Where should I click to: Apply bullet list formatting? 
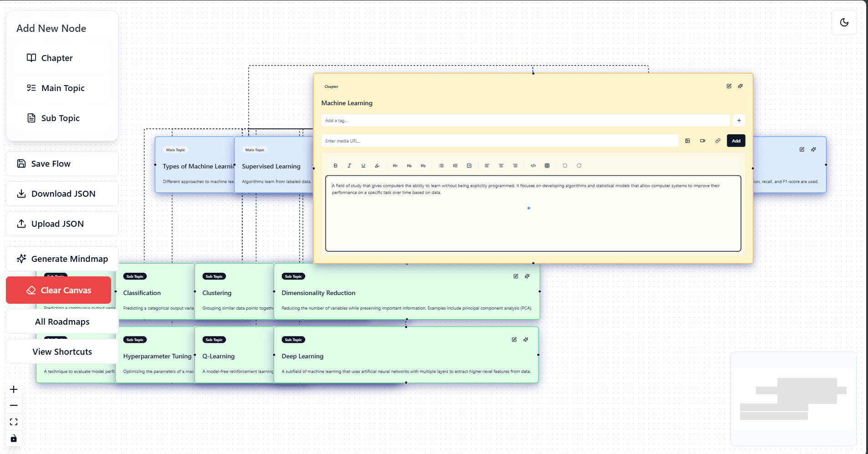click(x=441, y=165)
